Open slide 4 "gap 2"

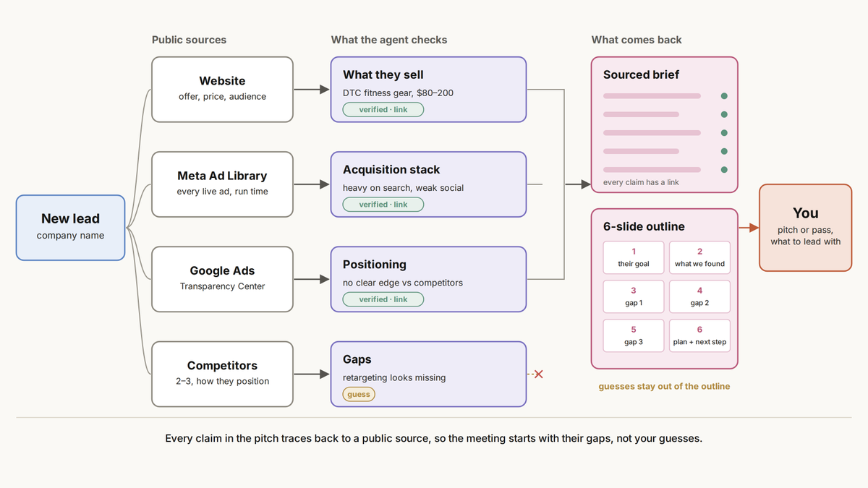point(699,296)
